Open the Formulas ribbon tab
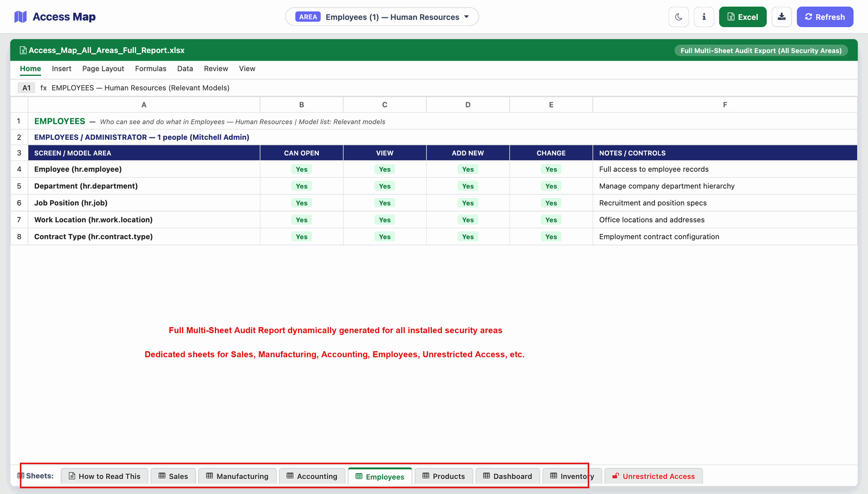Viewport: 868px width, 494px height. pyautogui.click(x=151, y=69)
